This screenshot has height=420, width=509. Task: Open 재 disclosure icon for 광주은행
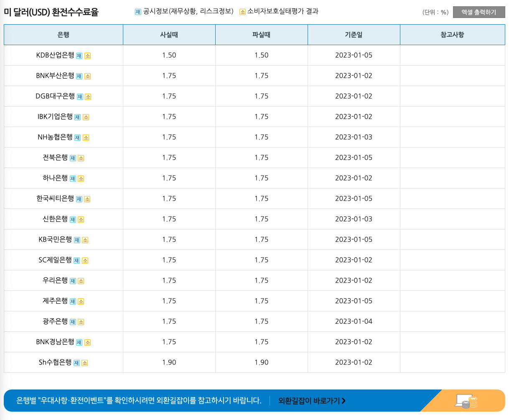tap(73, 322)
